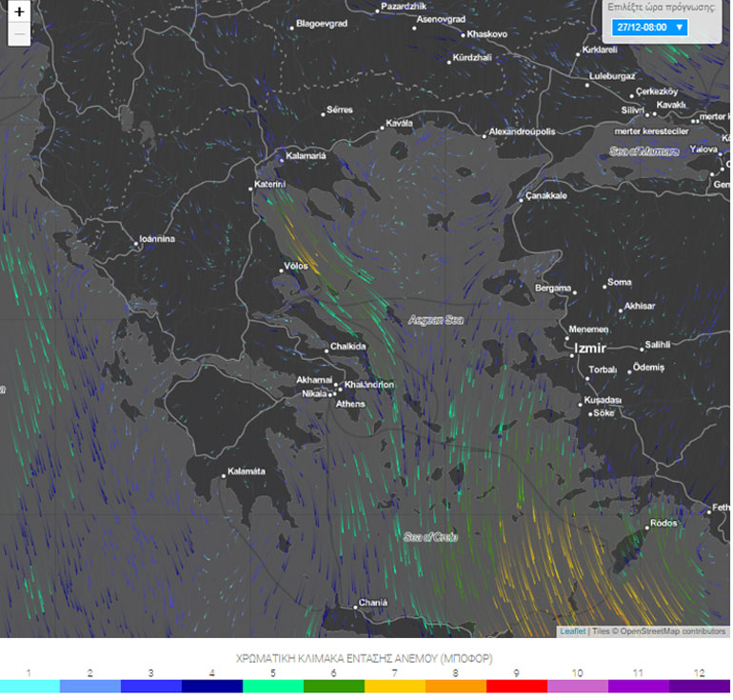This screenshot has width=733, height=700.
Task: Click the dark blue Beaufort 4 swatch
Action: [x=212, y=686]
